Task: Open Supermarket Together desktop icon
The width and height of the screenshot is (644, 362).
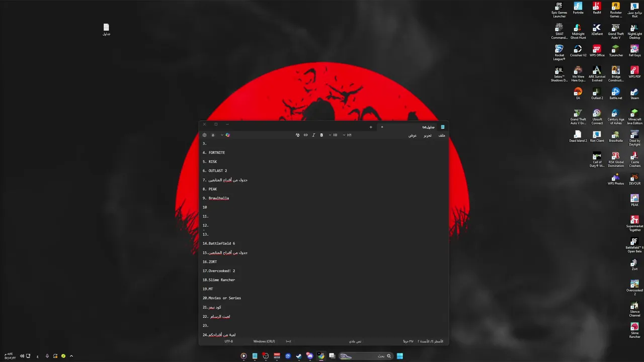Action: point(634,224)
